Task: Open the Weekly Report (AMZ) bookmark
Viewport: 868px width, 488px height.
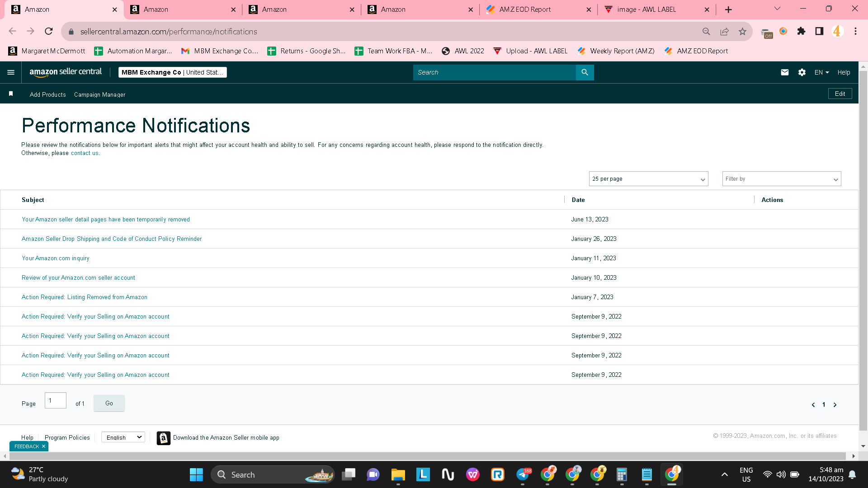Action: click(616, 51)
